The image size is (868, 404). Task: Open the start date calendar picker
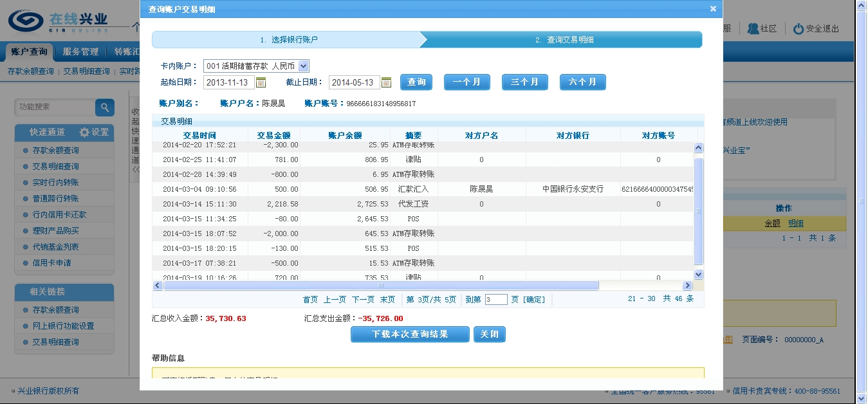pos(261,82)
